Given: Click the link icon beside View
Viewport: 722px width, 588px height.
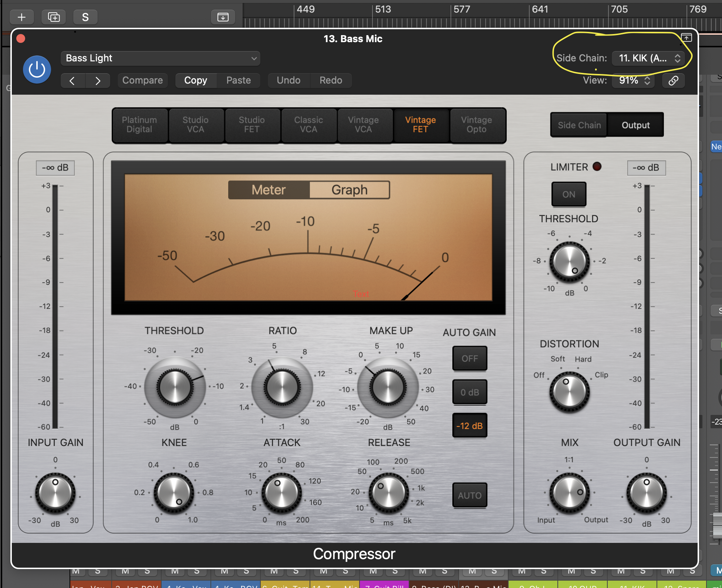Looking at the screenshot, I should coord(673,81).
